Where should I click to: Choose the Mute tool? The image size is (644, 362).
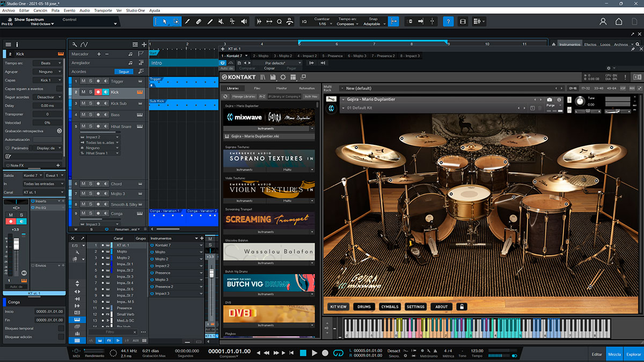click(221, 21)
